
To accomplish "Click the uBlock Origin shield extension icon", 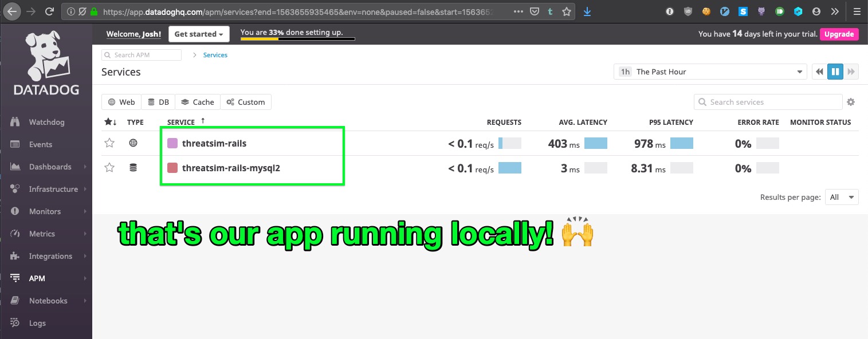I will coord(687,11).
